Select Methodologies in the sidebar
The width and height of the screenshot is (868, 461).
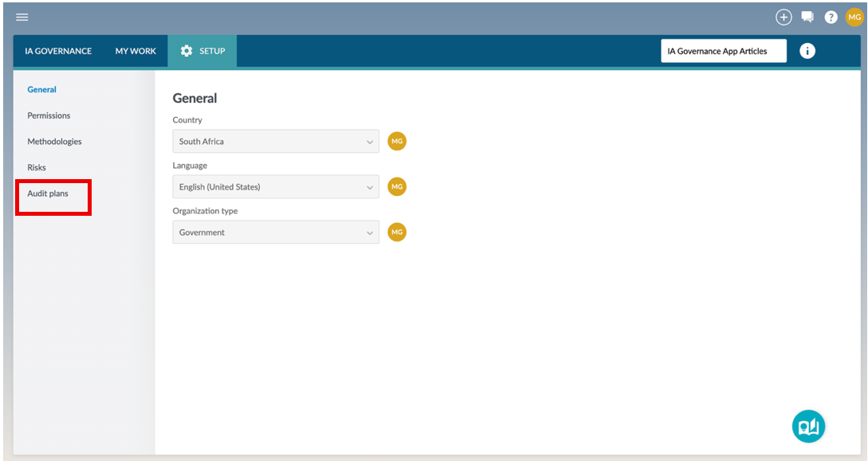click(x=54, y=142)
